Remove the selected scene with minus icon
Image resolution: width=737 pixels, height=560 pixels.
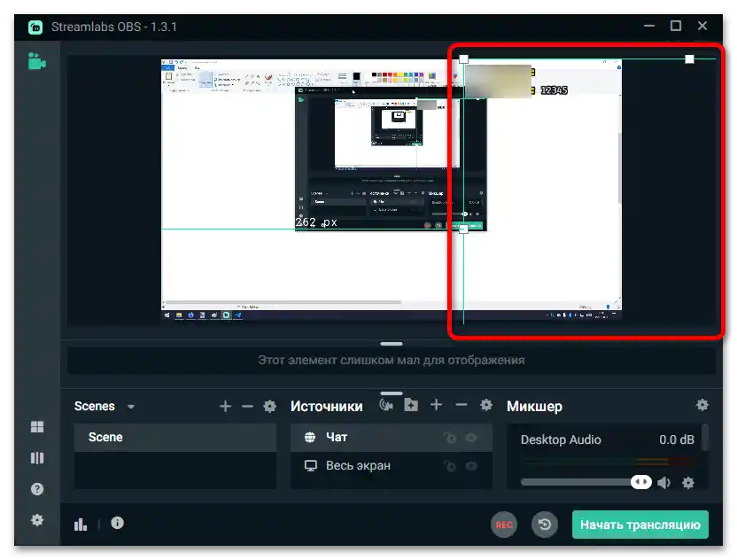248,406
